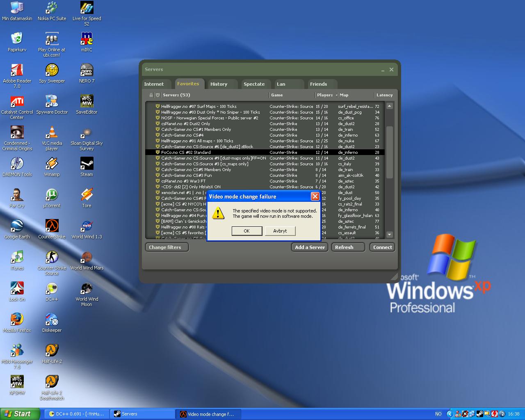Click server list scroll up arrow
525x420 pixels.
pos(390,106)
